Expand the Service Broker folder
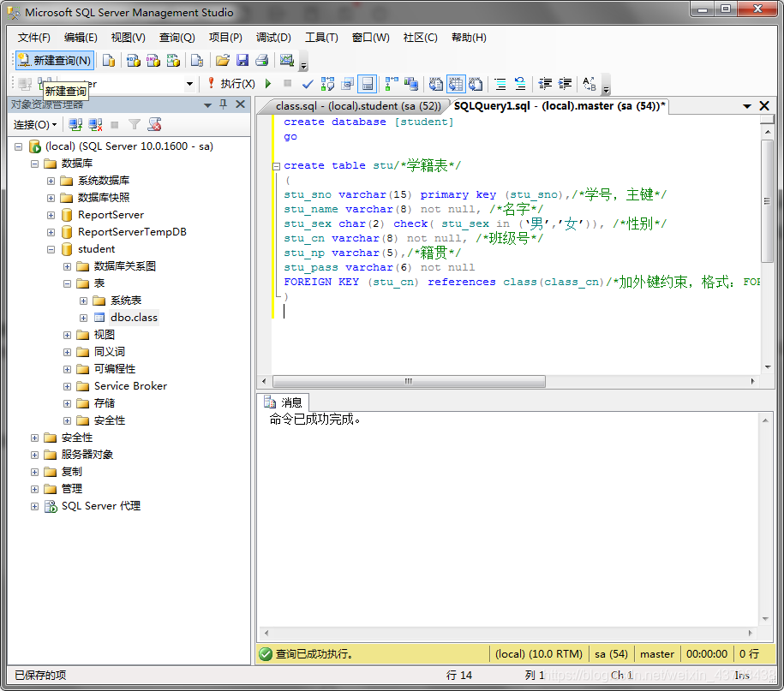This screenshot has height=691, width=784. [67, 386]
